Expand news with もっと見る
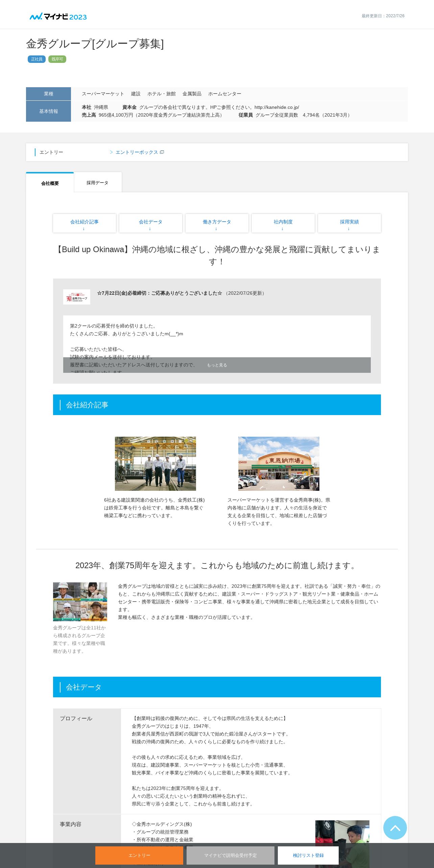The height and width of the screenshot is (868, 434). (x=217, y=365)
